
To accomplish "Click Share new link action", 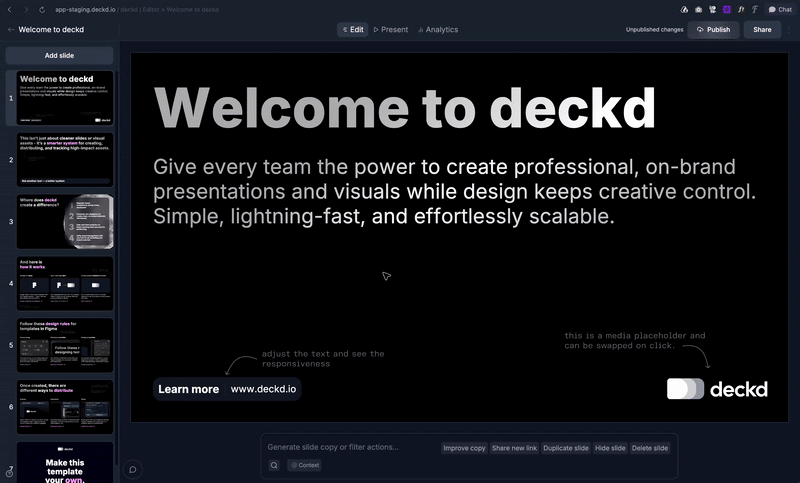I will [514, 448].
